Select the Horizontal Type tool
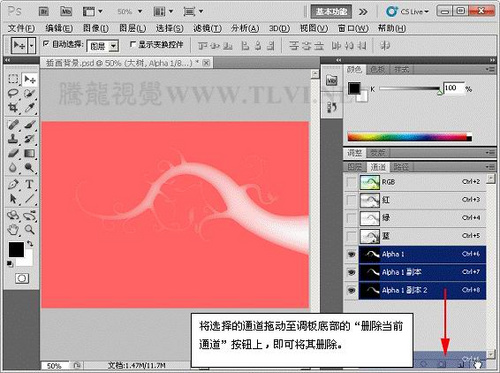This screenshot has height=373, width=500. point(30,184)
